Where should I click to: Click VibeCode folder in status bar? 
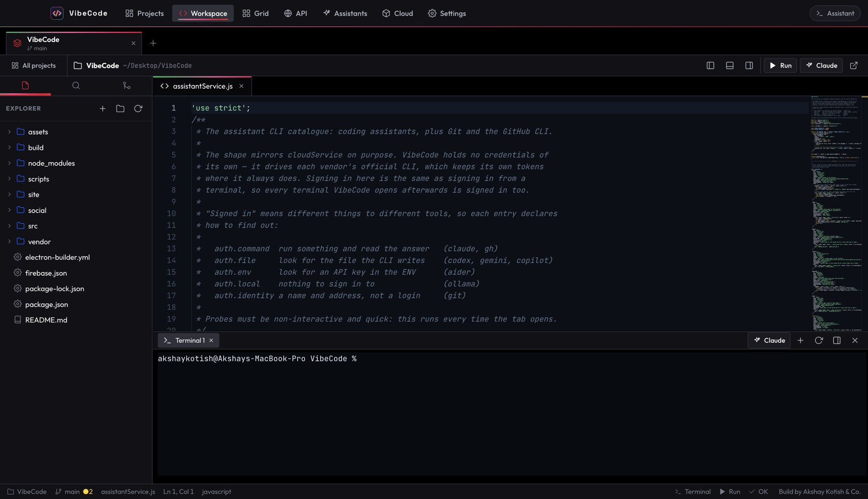point(27,492)
